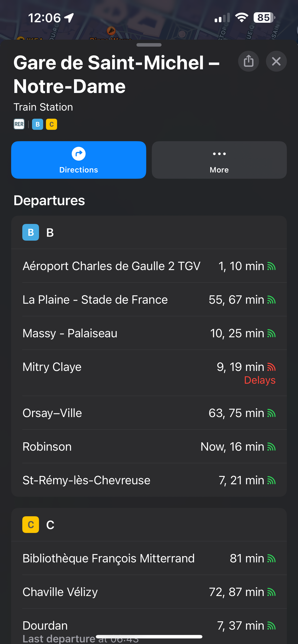298x644 pixels.
Task: Select the Massy - Palaiseau departure row
Action: [x=70, y=333]
